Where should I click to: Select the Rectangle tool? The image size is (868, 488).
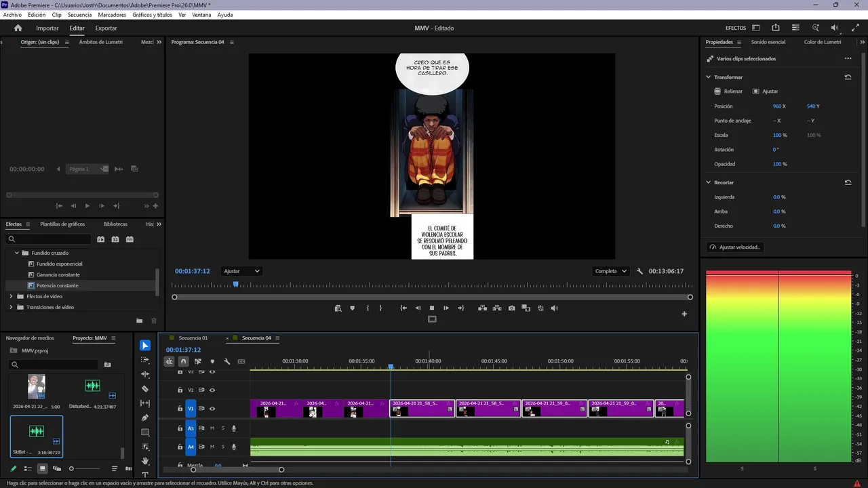click(x=145, y=432)
